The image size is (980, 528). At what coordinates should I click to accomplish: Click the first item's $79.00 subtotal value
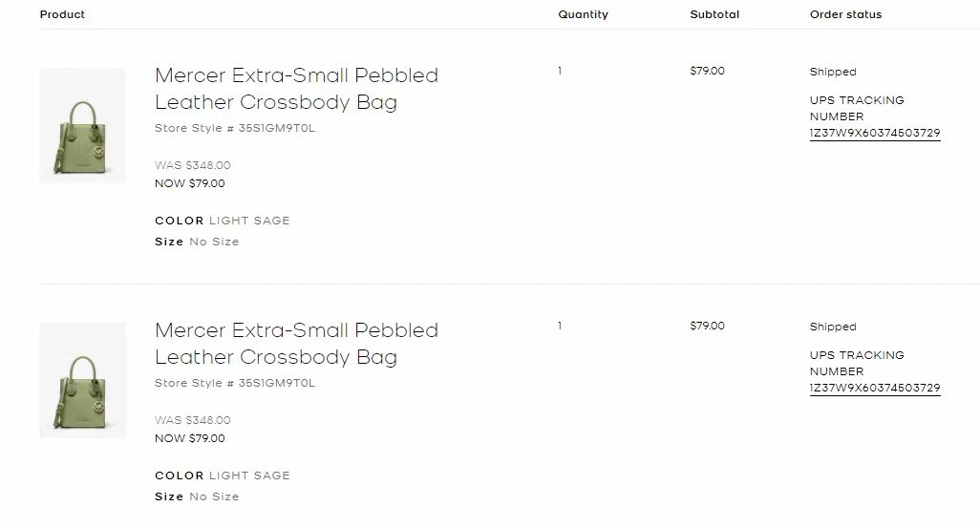tap(708, 72)
